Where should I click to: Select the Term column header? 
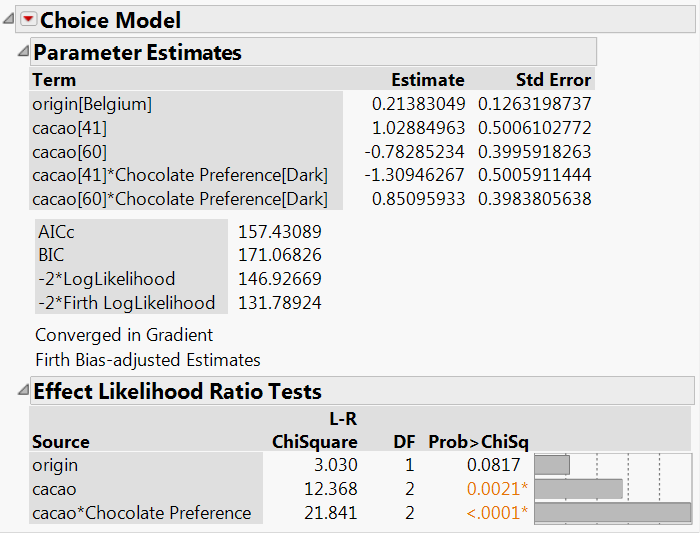(54, 80)
